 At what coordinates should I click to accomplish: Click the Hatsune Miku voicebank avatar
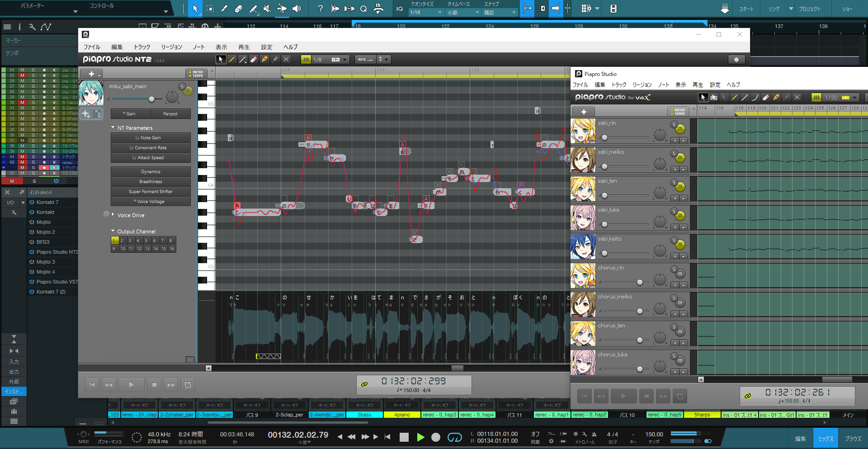(x=91, y=93)
